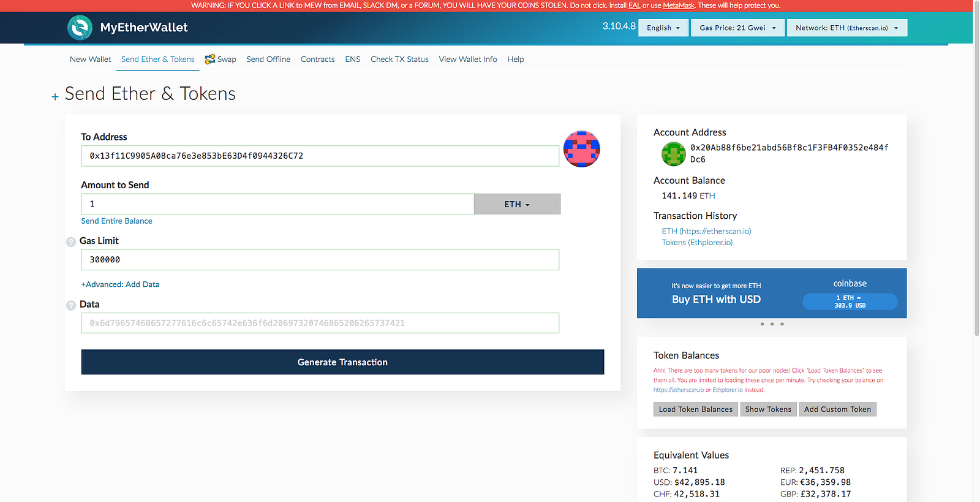Viewport: 980px width, 502px height.
Task: Expand the plus icon beside Send Ether & Tokens
Action: pyautogui.click(x=55, y=97)
